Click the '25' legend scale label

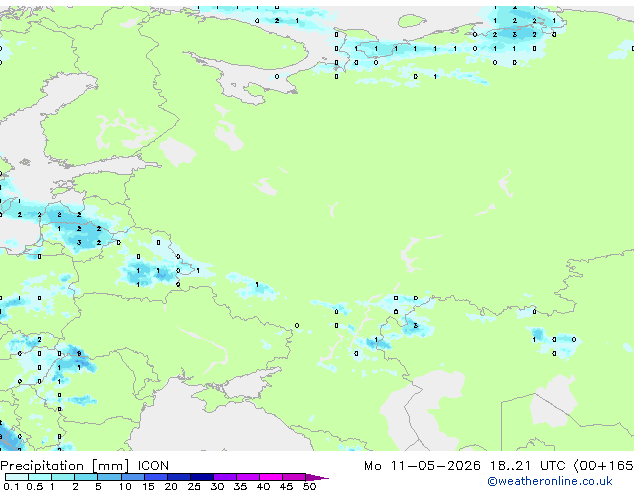pyautogui.click(x=194, y=486)
